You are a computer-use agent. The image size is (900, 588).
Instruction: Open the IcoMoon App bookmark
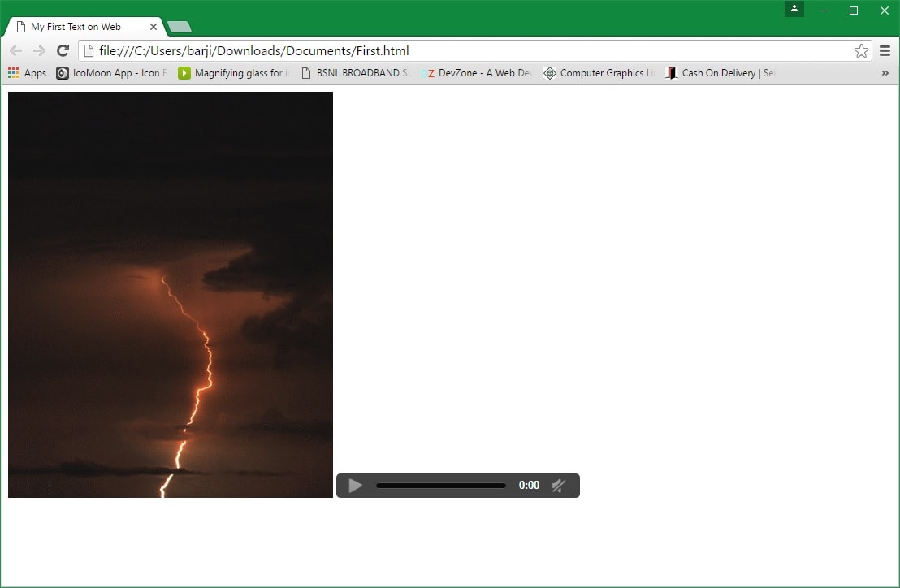click(x=111, y=73)
